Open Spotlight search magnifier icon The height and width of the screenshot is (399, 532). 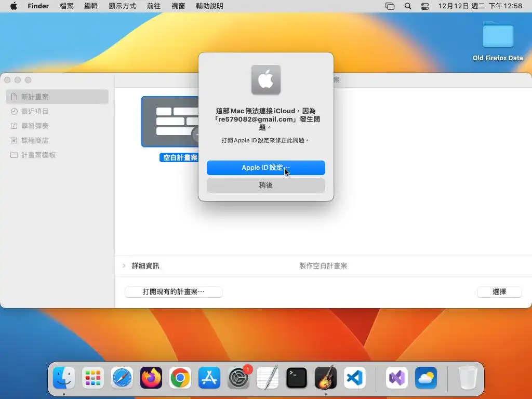coord(408,6)
